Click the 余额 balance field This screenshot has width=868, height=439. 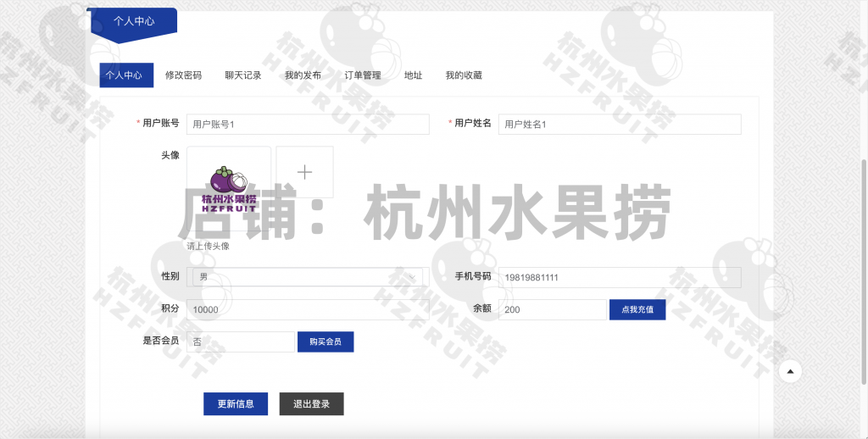553,309
